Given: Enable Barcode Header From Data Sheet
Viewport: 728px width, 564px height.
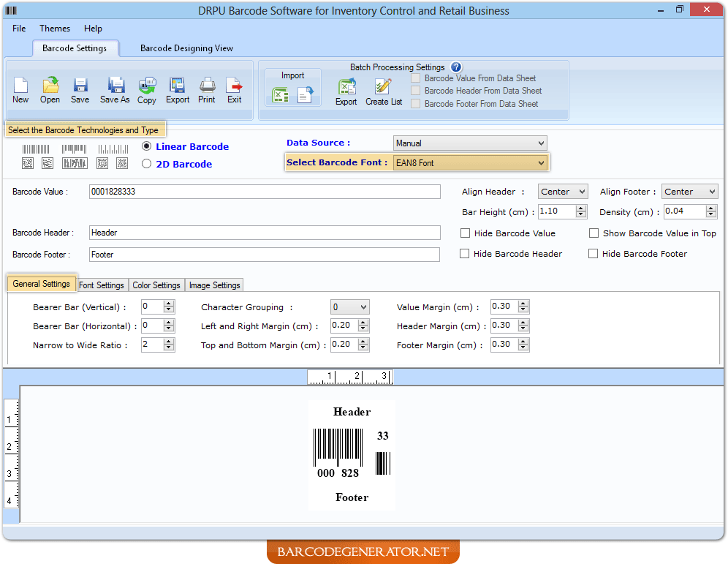Looking at the screenshot, I should coord(416,91).
